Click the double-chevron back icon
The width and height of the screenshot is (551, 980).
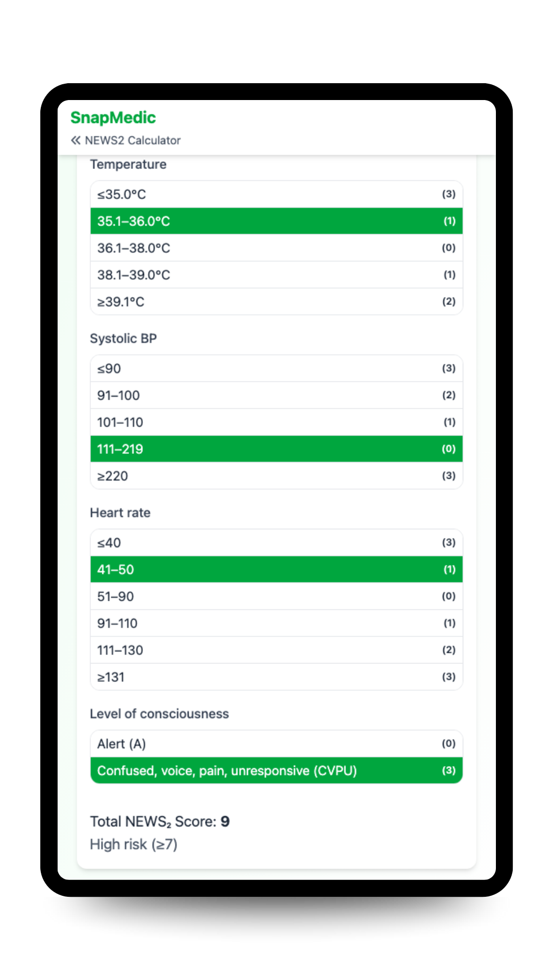(x=76, y=140)
